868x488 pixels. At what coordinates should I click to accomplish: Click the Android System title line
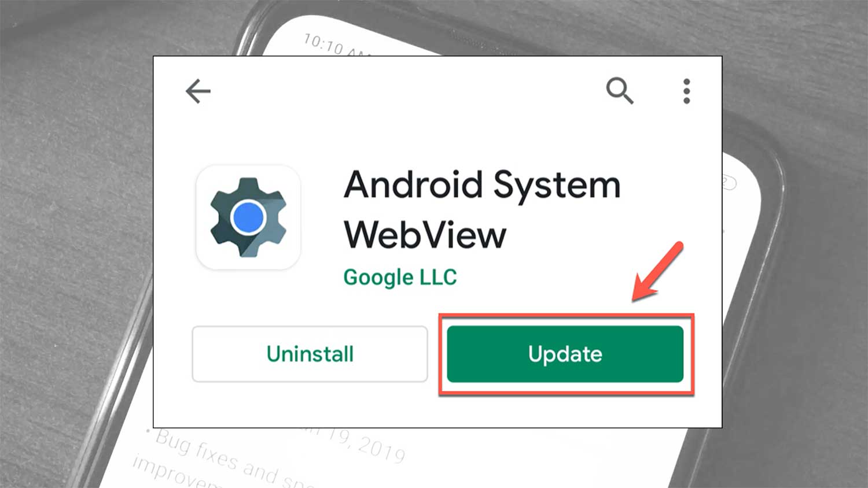point(482,186)
